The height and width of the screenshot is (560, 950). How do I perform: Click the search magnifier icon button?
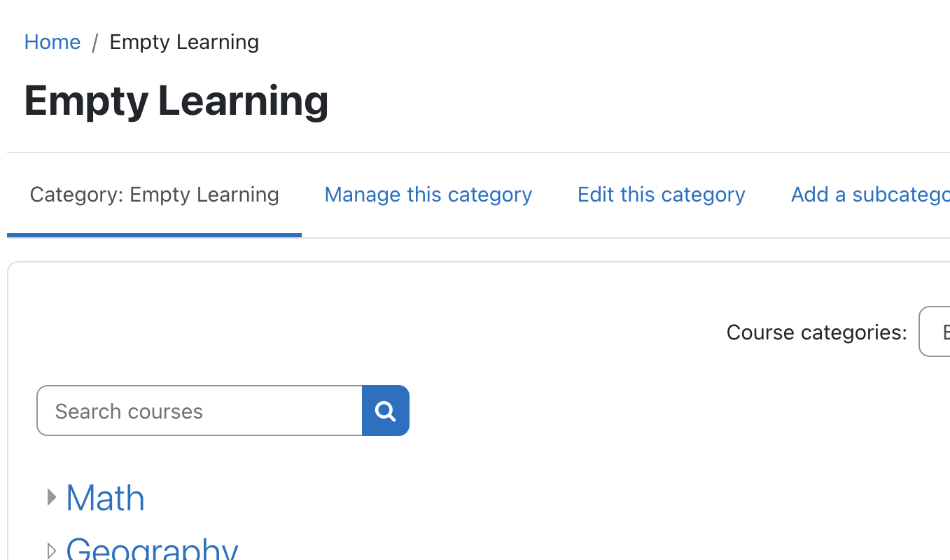(x=386, y=410)
